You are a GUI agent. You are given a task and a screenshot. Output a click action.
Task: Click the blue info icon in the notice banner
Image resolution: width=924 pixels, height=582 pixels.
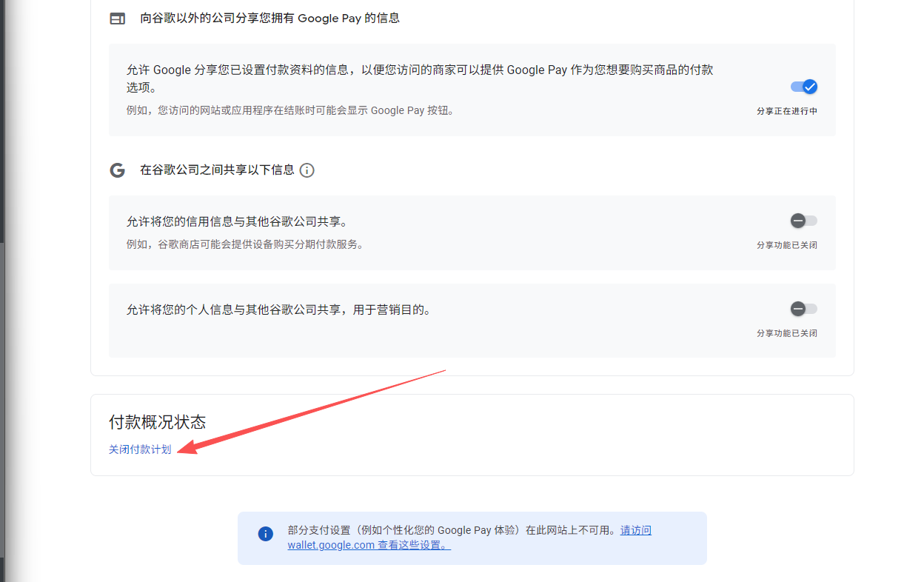tap(265, 534)
